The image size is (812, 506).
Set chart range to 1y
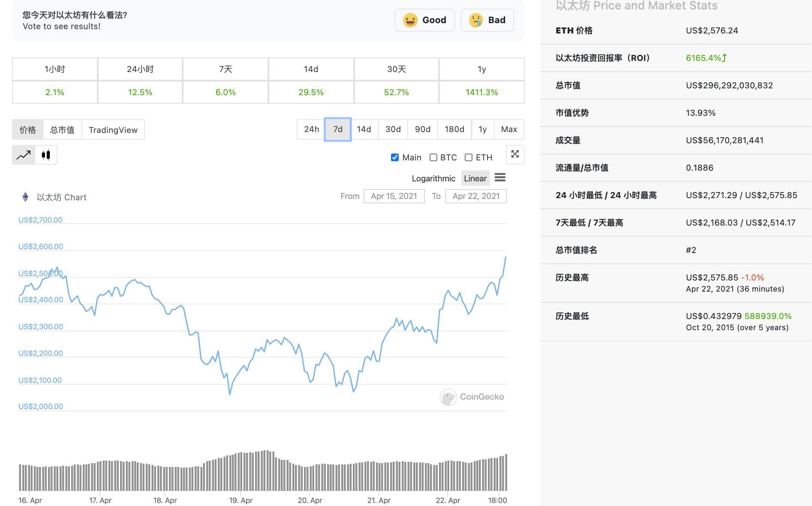coord(483,129)
